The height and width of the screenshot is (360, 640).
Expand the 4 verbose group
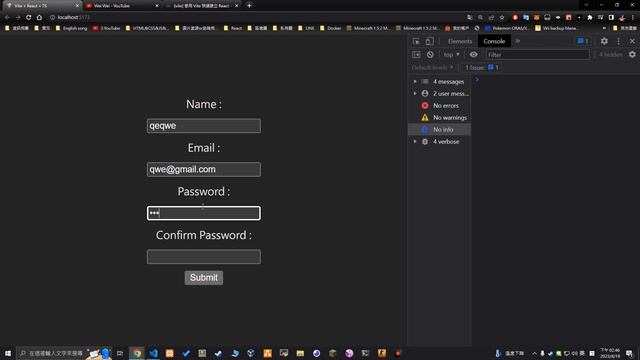(415, 142)
